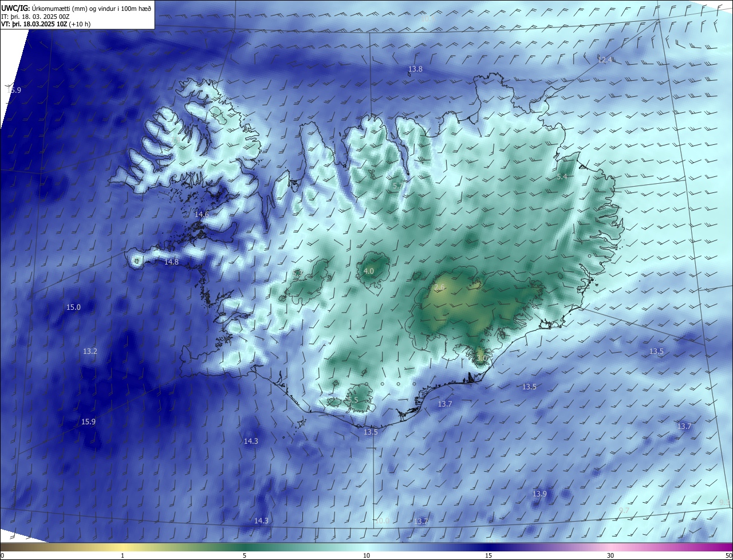Click the colorbar tick label 30
Image resolution: width=733 pixels, height=560 pixels.
point(610,555)
